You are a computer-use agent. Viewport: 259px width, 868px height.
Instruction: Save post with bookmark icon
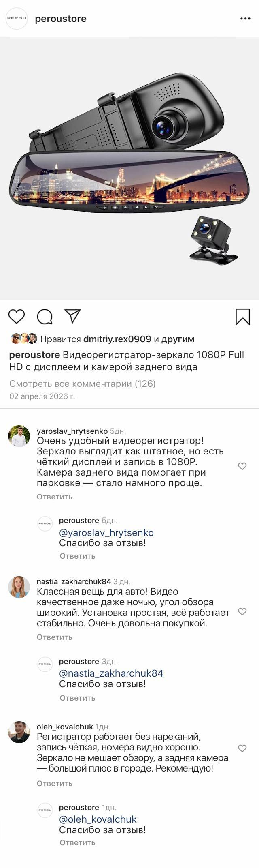coord(242,317)
